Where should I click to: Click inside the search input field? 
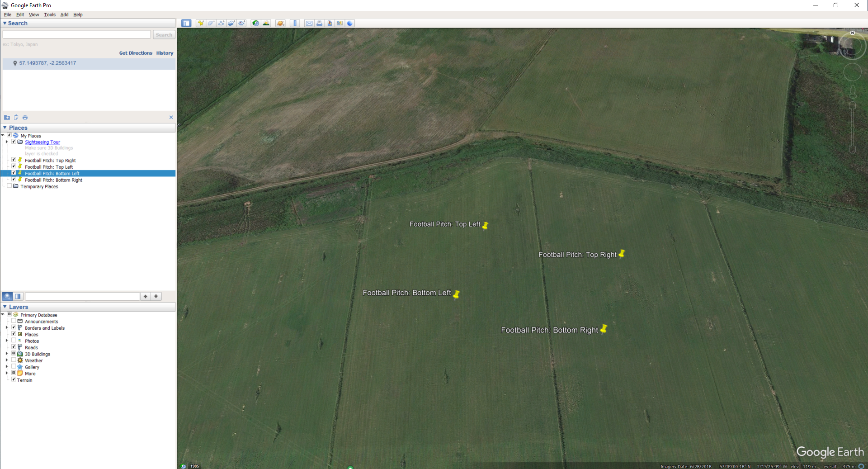click(76, 34)
